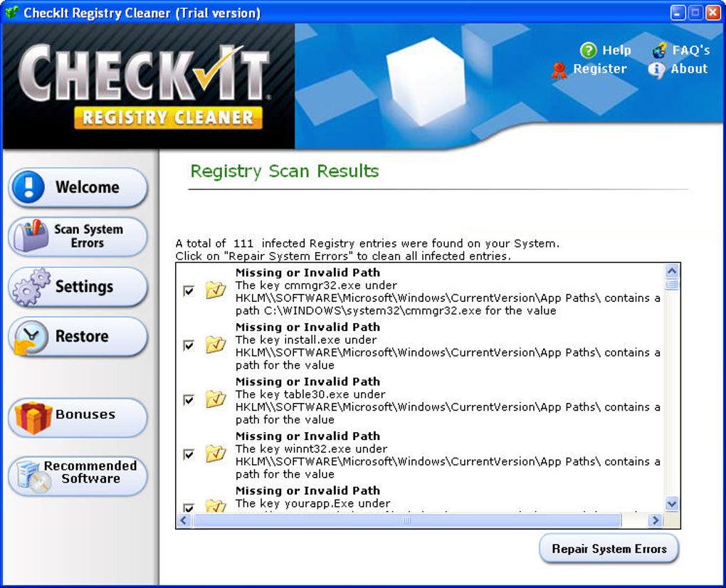Click the Register red ribbon icon

pos(559,70)
